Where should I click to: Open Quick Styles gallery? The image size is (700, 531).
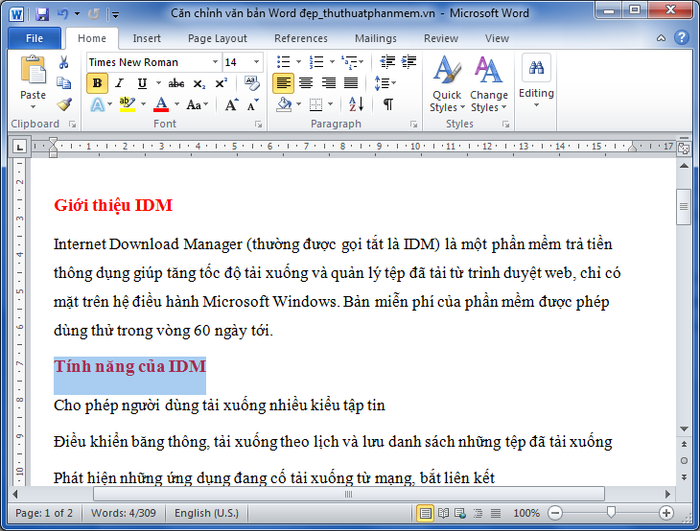pos(446,85)
